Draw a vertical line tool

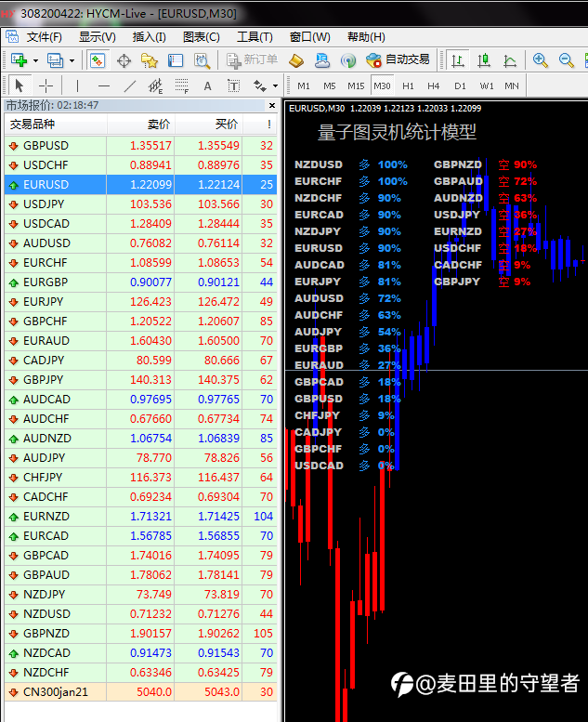click(78, 85)
